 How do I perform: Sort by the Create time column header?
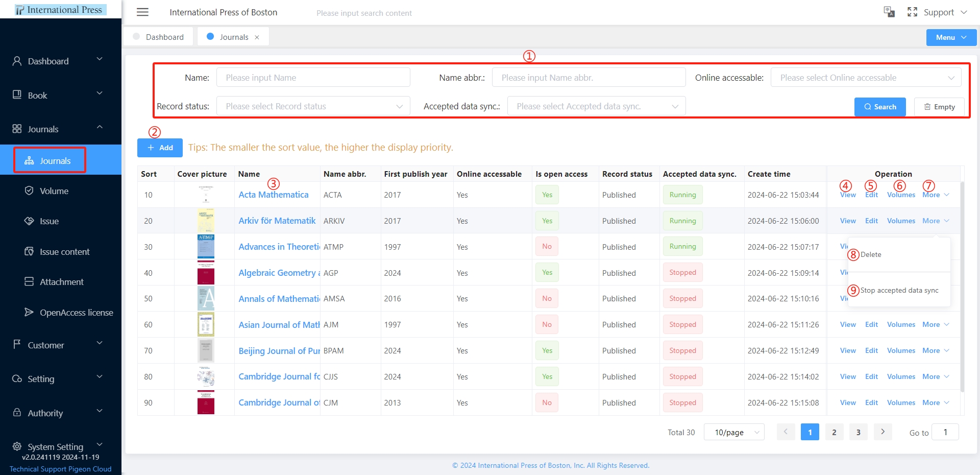coord(769,174)
